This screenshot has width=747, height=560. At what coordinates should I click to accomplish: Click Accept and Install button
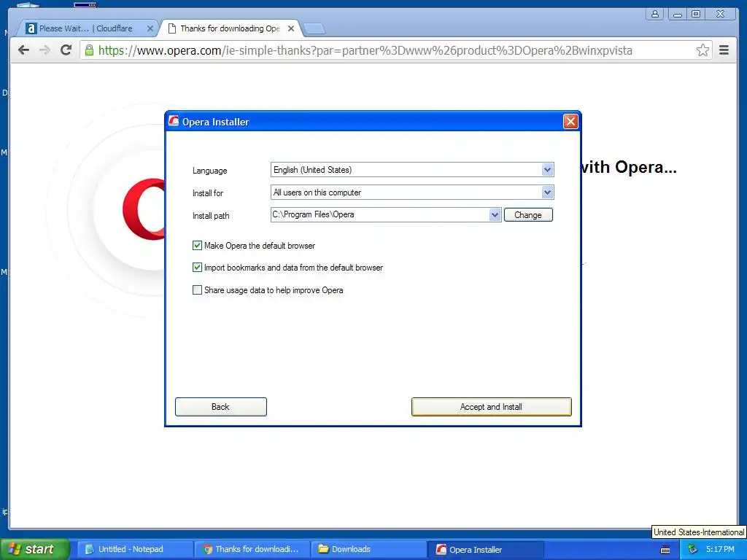click(x=491, y=407)
